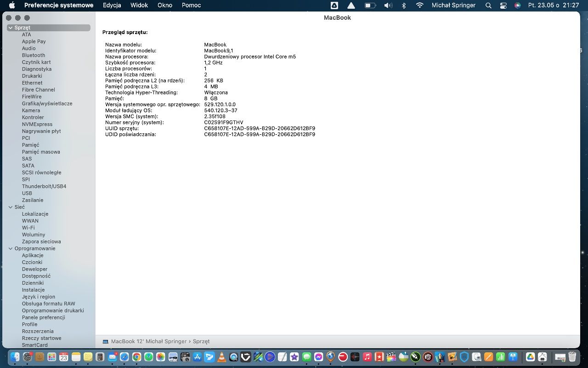Click Michał Springer user menu

click(x=453, y=5)
